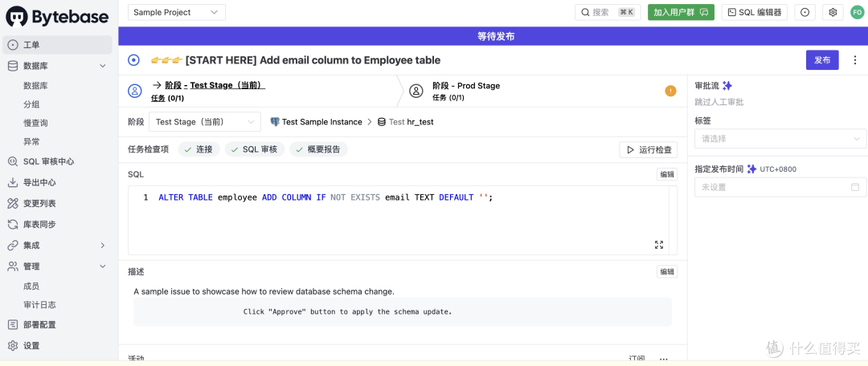Click the 运行检查 button
The image size is (868, 366).
click(649, 149)
